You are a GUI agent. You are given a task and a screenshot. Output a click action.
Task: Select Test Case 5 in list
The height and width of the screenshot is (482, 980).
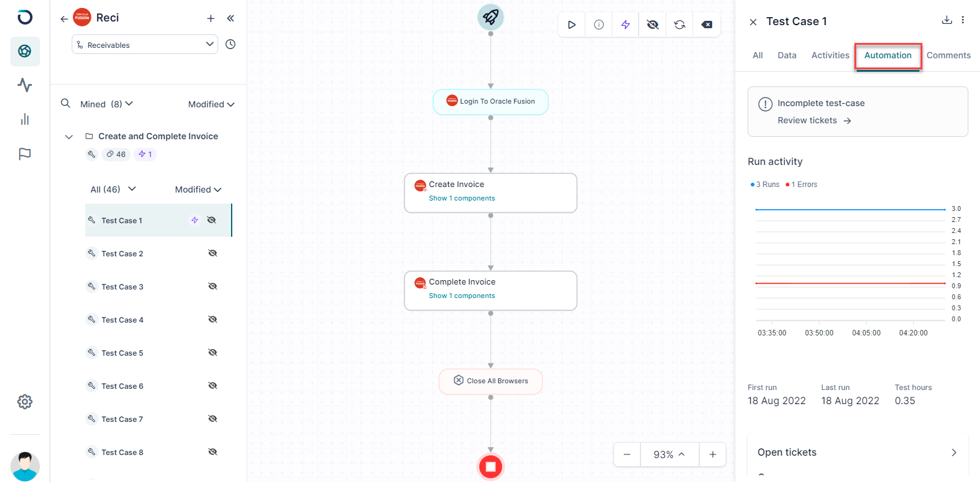[x=159, y=353]
